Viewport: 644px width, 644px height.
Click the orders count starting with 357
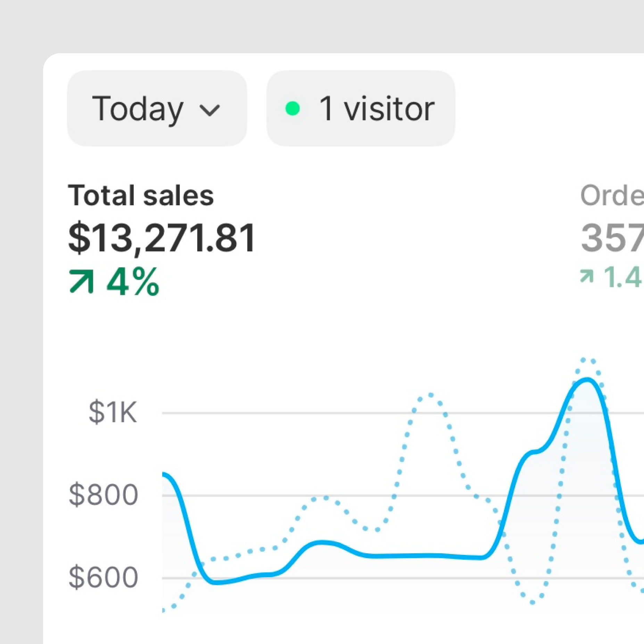click(612, 238)
